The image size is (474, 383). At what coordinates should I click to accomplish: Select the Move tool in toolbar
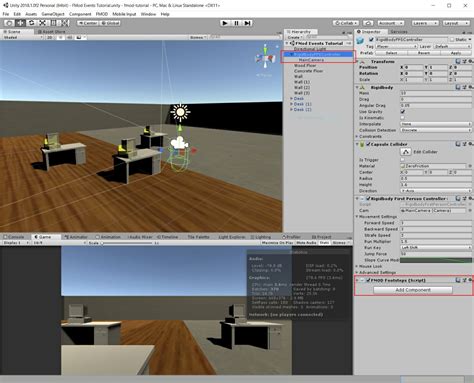pyautogui.click(x=21, y=23)
